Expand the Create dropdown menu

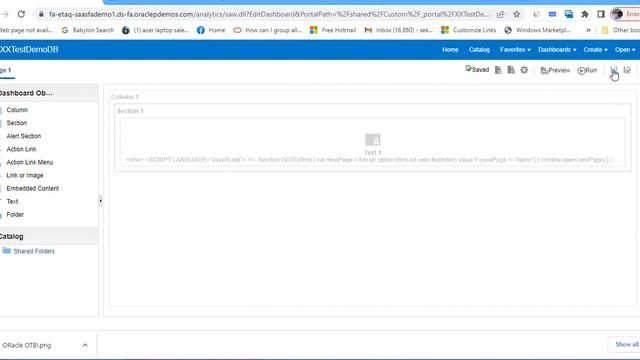tap(596, 49)
